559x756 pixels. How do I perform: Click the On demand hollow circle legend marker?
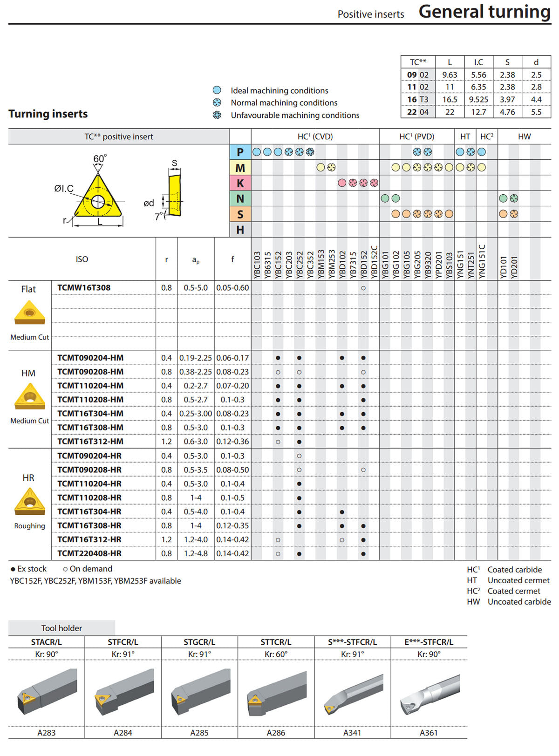[65, 569]
